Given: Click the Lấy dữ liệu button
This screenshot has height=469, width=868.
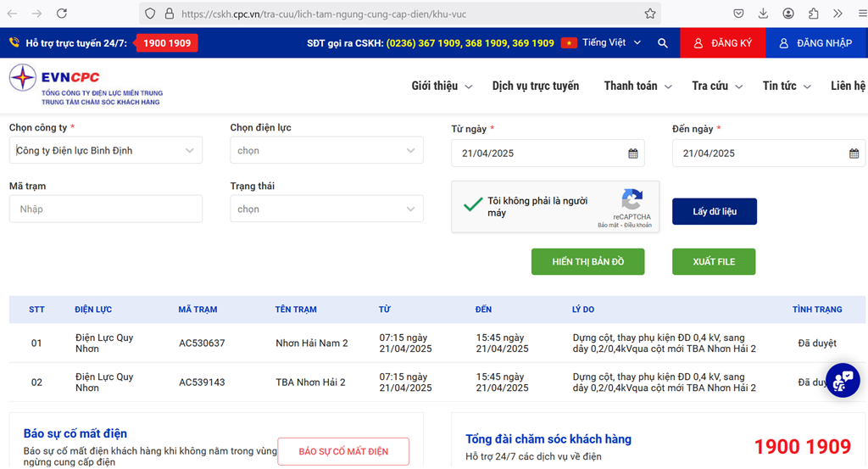Looking at the screenshot, I should (x=714, y=211).
